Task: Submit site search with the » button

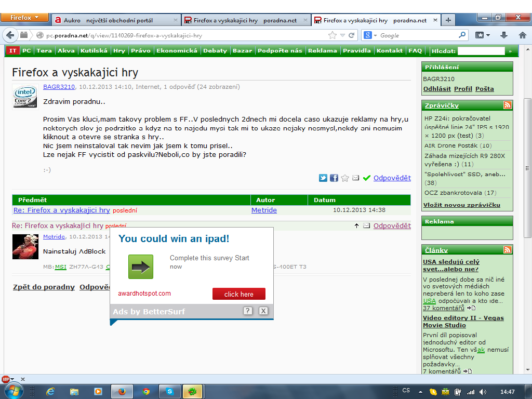Action: coord(510,51)
